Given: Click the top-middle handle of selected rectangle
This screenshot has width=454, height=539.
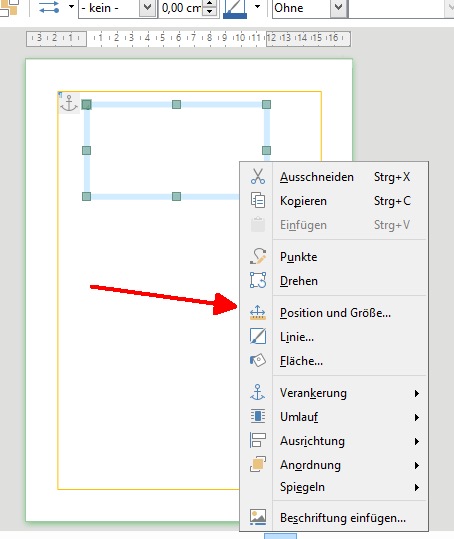Looking at the screenshot, I should tap(176, 104).
